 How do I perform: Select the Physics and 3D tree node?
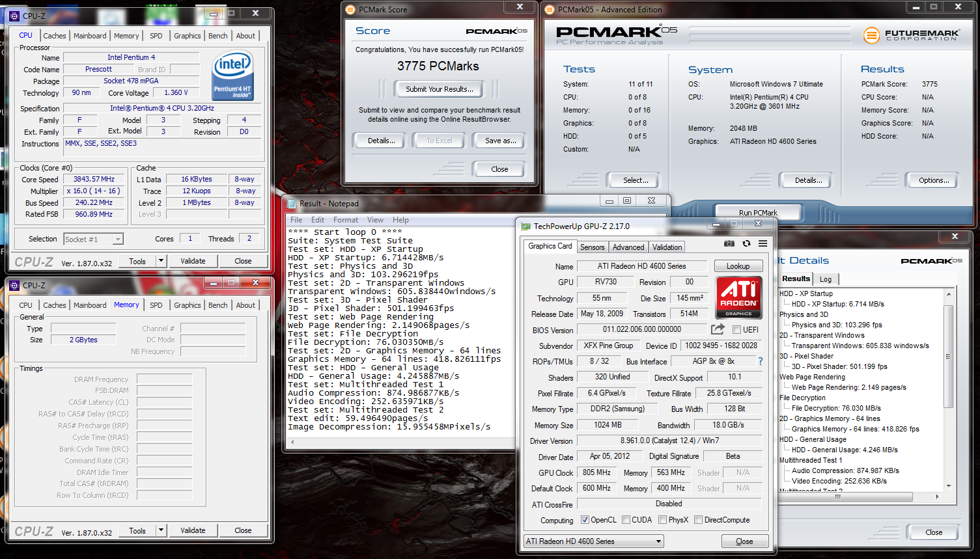(804, 314)
